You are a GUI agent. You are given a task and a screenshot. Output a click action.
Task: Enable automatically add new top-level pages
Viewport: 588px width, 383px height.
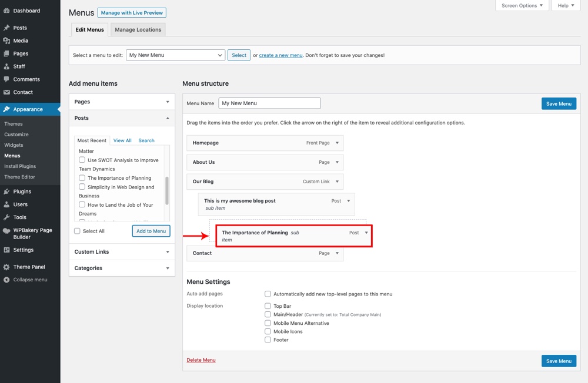[268, 294]
